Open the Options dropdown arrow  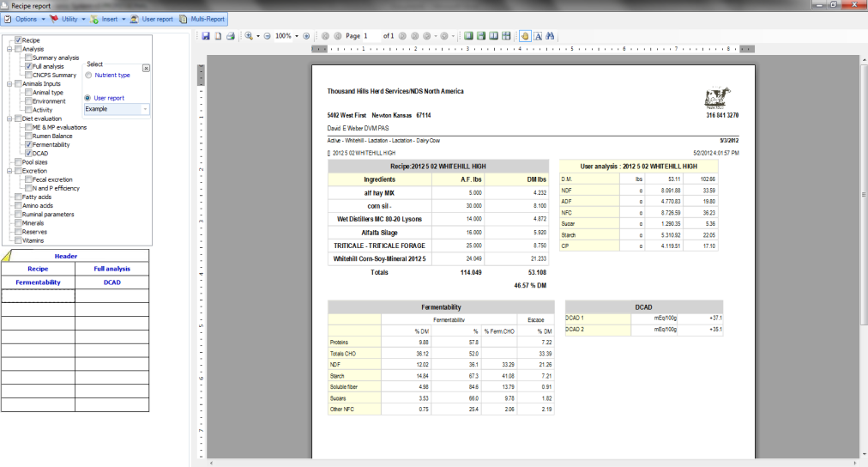tap(43, 20)
